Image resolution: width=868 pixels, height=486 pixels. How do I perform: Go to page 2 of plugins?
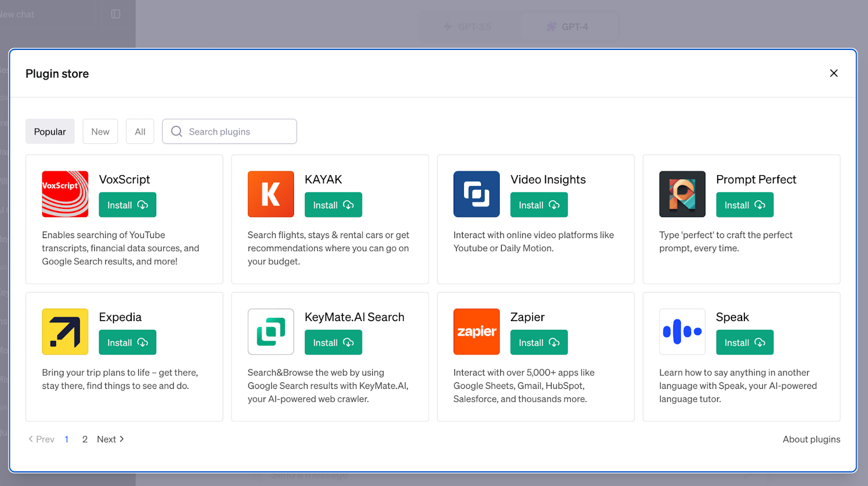tap(85, 439)
